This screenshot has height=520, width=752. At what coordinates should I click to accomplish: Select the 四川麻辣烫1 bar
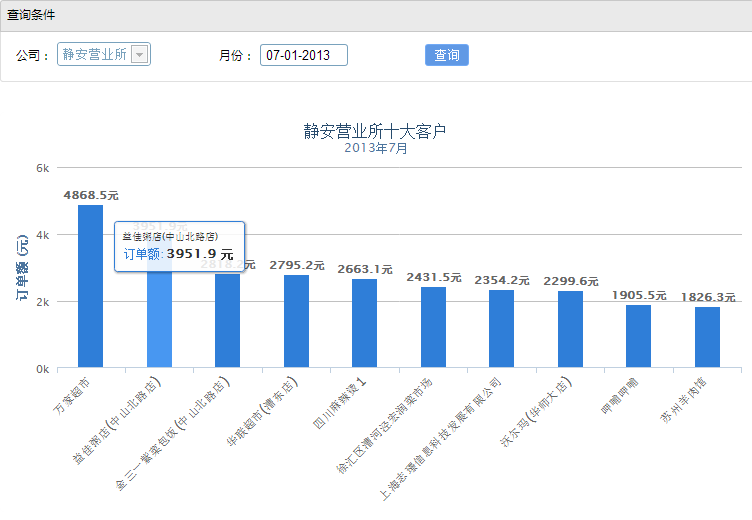tap(364, 323)
